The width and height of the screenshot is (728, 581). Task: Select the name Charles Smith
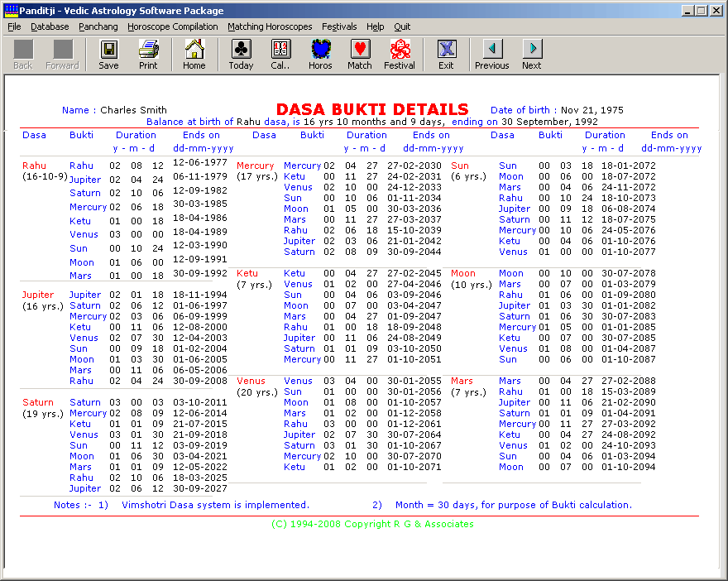(x=133, y=110)
